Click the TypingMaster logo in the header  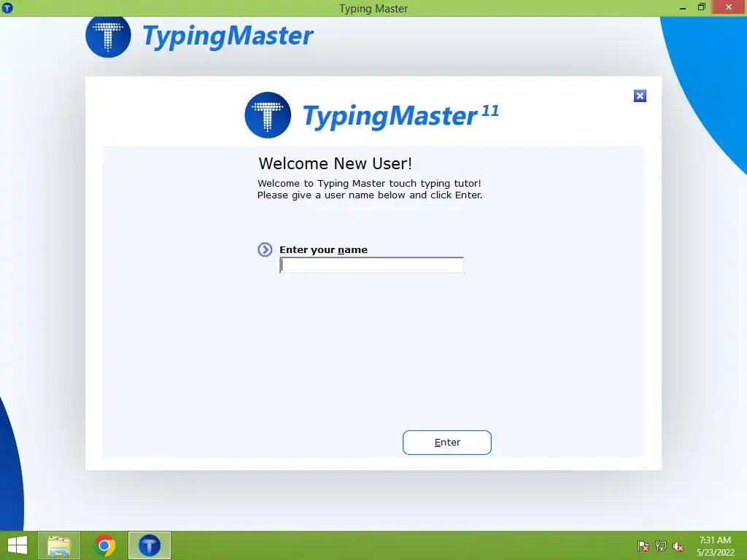coord(199,36)
